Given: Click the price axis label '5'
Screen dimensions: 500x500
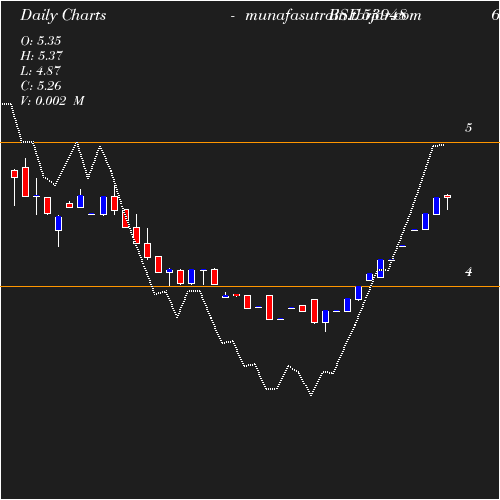Looking at the screenshot, I should [468, 128].
